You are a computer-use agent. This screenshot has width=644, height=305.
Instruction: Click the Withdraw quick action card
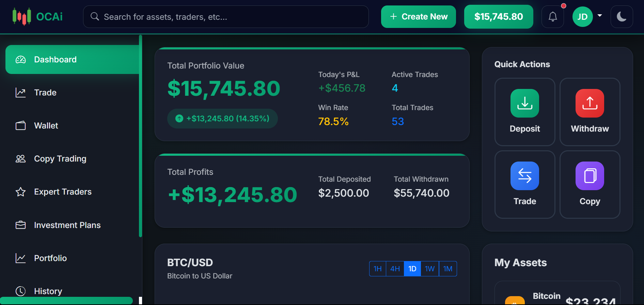(x=590, y=112)
